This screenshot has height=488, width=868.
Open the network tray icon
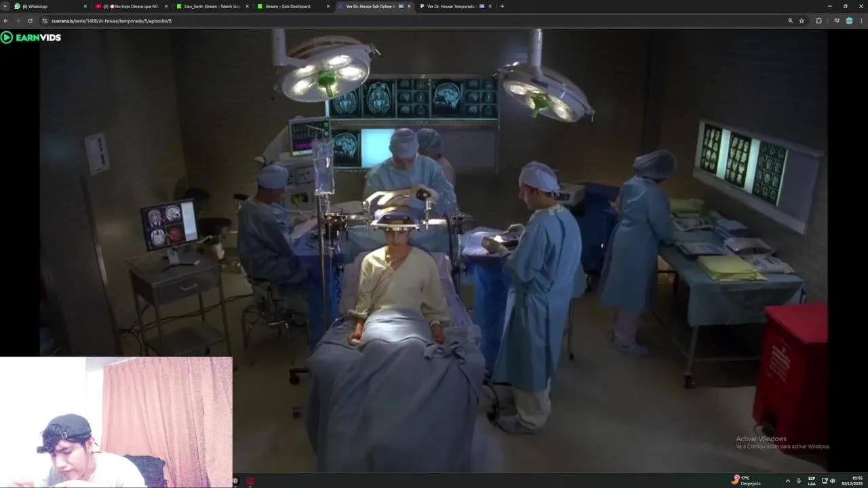coord(825,481)
